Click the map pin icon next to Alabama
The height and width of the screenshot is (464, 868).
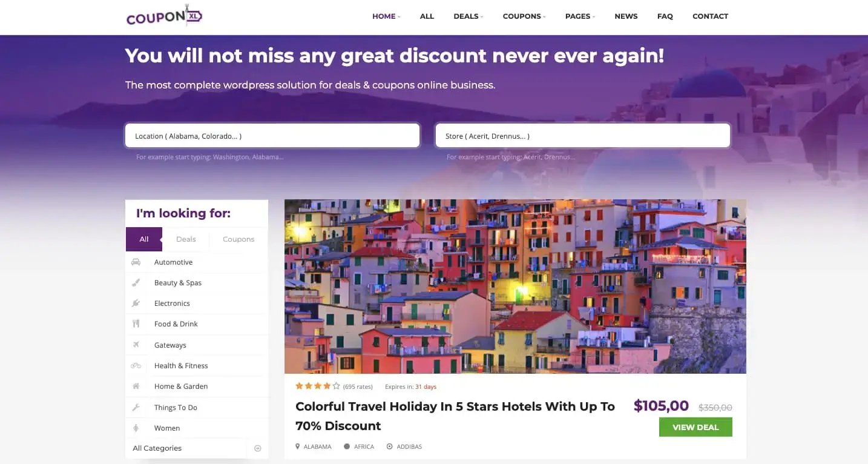click(298, 447)
